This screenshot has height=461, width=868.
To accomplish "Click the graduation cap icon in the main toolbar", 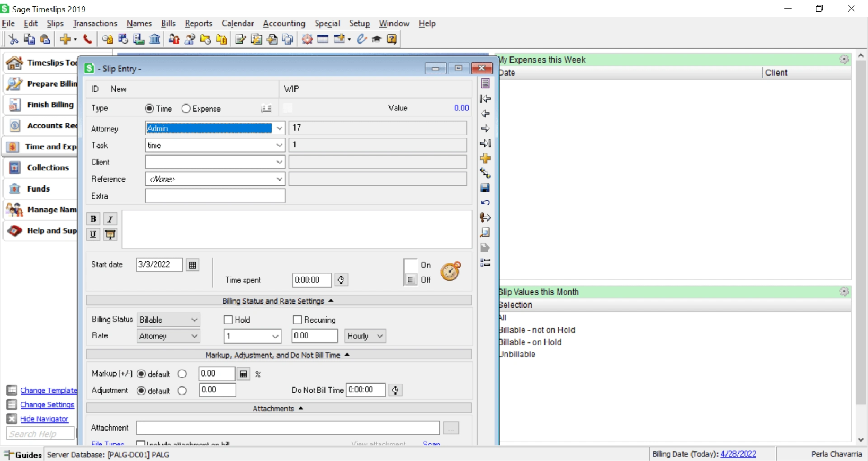I will tap(377, 39).
